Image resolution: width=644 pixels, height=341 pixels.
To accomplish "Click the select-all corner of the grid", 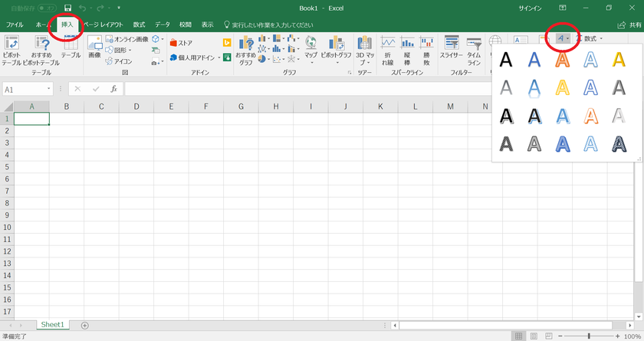I will 8,107.
